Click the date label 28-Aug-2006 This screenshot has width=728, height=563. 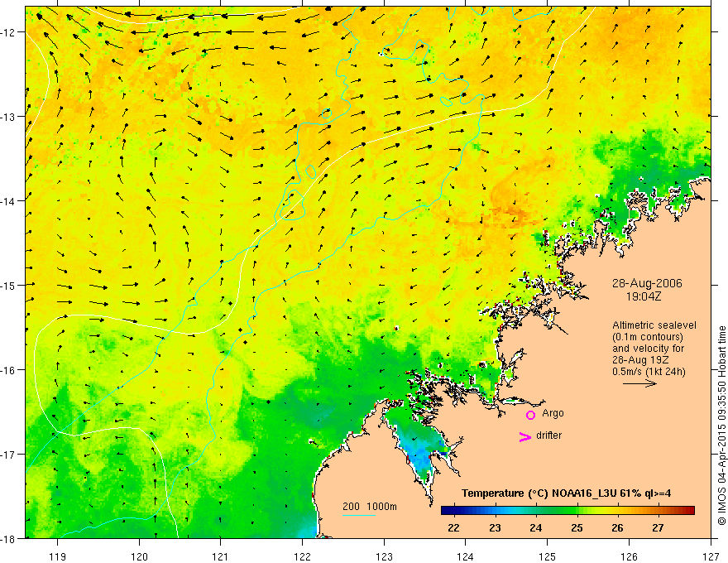647,283
